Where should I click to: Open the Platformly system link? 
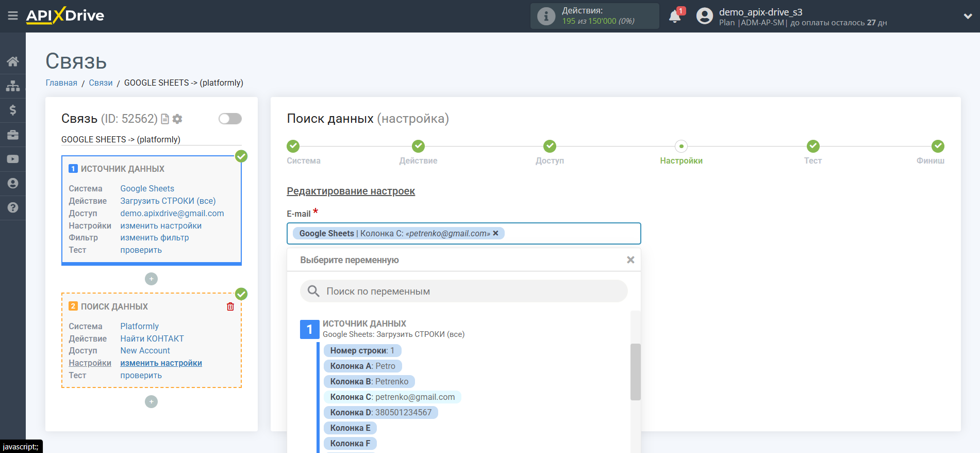[x=139, y=326]
